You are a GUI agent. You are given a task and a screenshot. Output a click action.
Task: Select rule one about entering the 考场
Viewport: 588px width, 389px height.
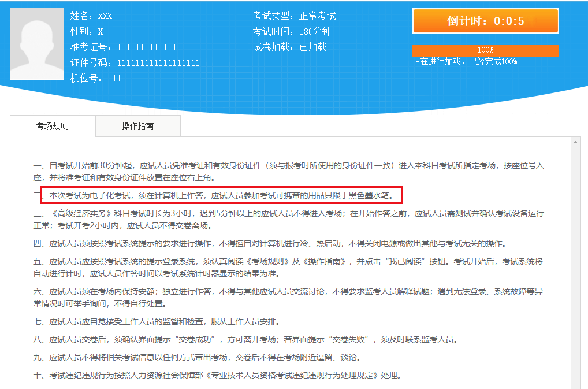coord(289,169)
